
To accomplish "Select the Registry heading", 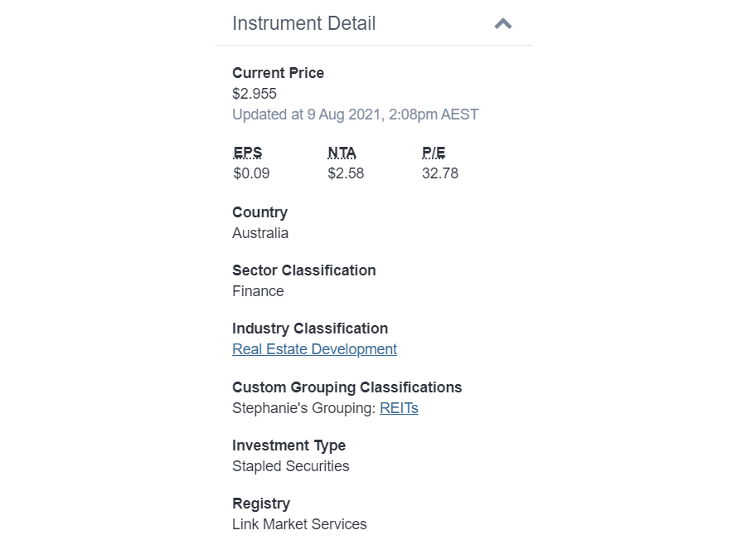I will click(260, 504).
